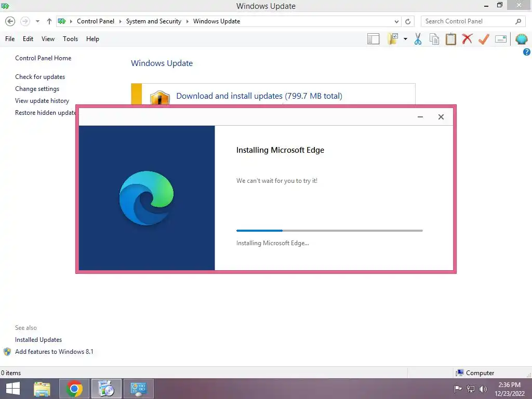The image size is (532, 399).
Task: Click 'We can't wait for you' text
Action: (x=277, y=181)
